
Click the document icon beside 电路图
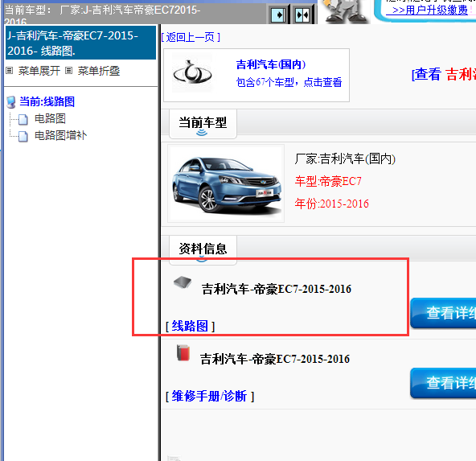point(23,119)
